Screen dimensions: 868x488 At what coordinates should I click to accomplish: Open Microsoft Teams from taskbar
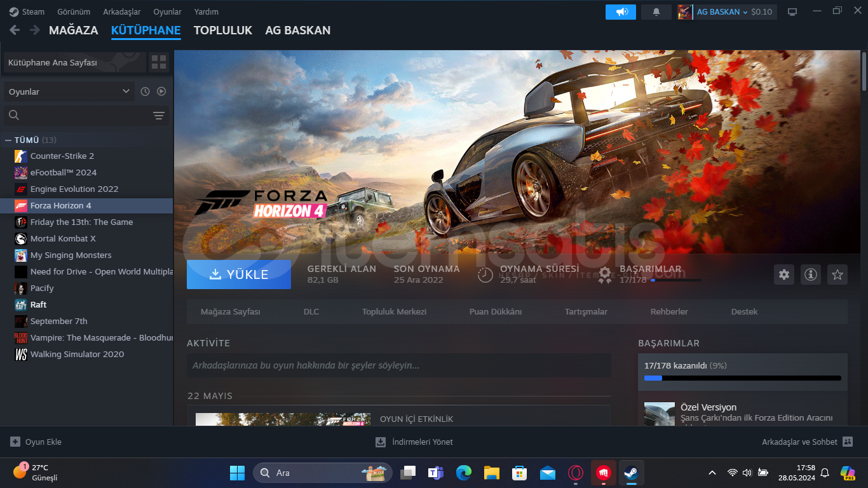436,473
